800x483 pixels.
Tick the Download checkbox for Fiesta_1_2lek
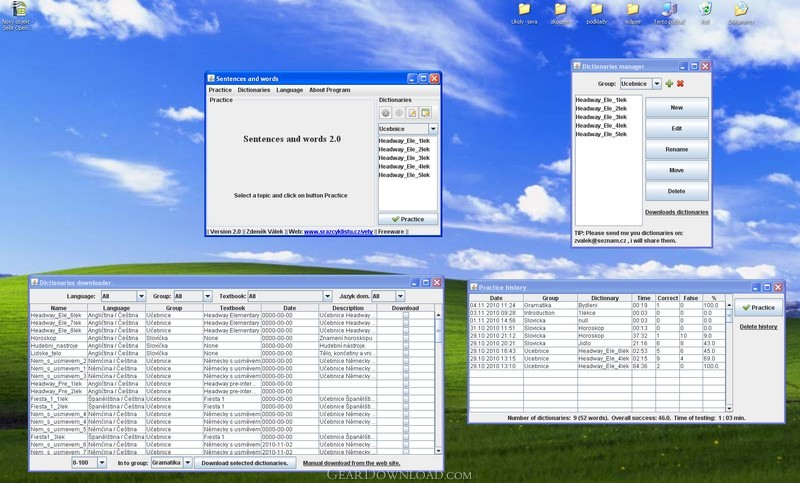[406, 406]
